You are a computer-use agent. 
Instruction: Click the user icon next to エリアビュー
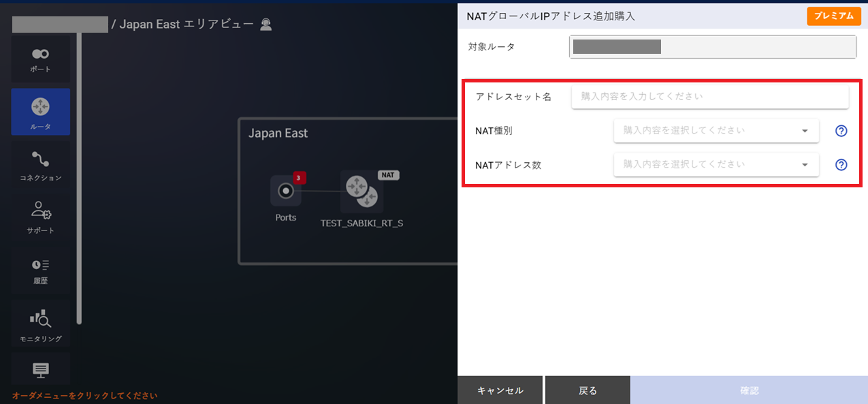click(x=266, y=25)
